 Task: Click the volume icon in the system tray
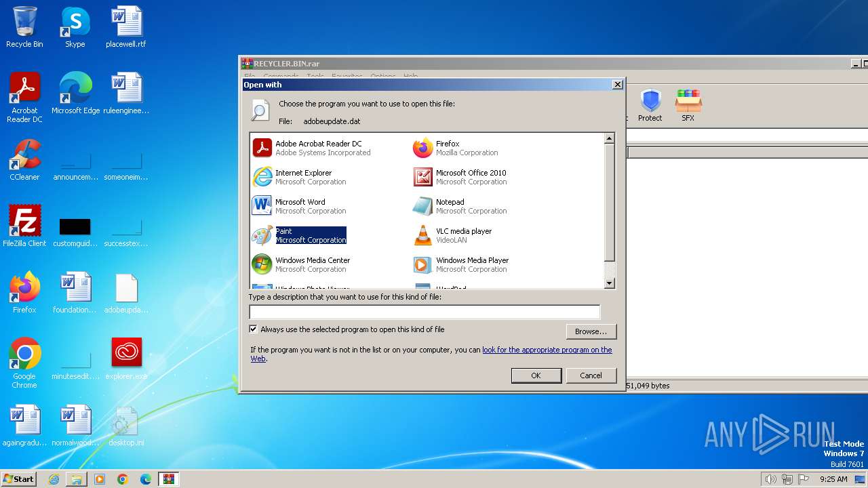pyautogui.click(x=770, y=479)
